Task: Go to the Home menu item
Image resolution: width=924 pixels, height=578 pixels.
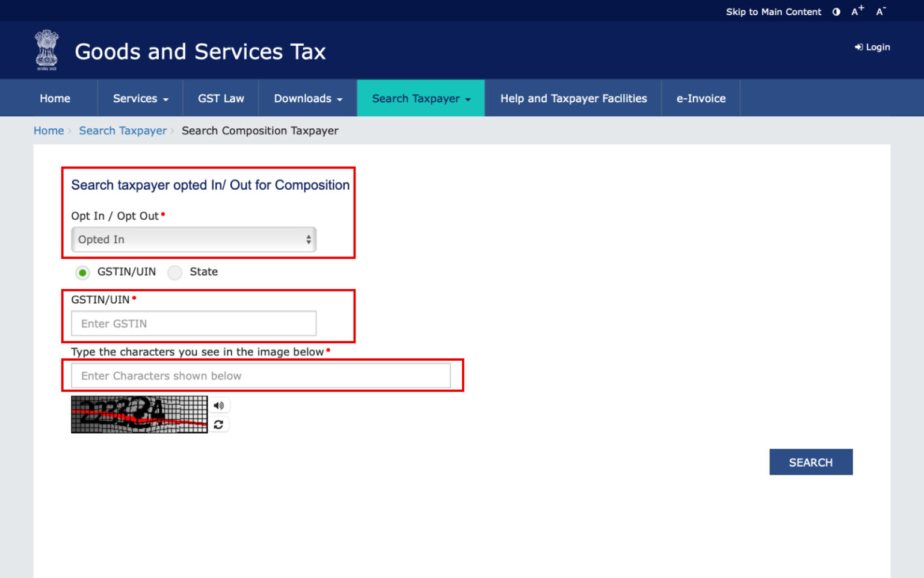Action: tap(55, 98)
